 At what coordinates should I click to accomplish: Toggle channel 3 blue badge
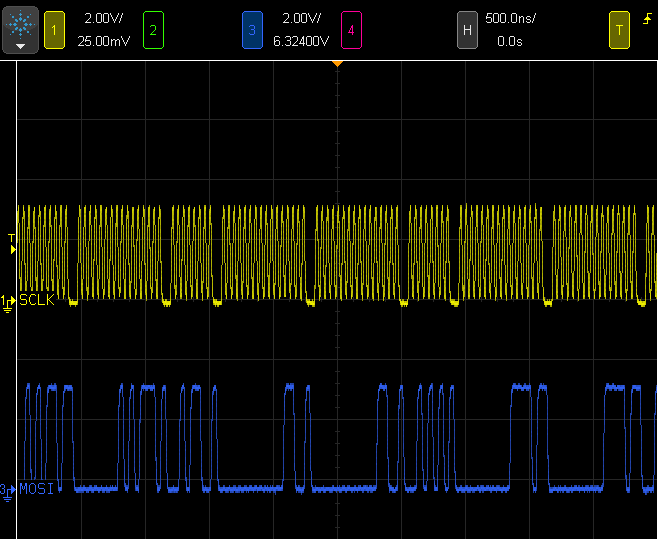point(252,31)
